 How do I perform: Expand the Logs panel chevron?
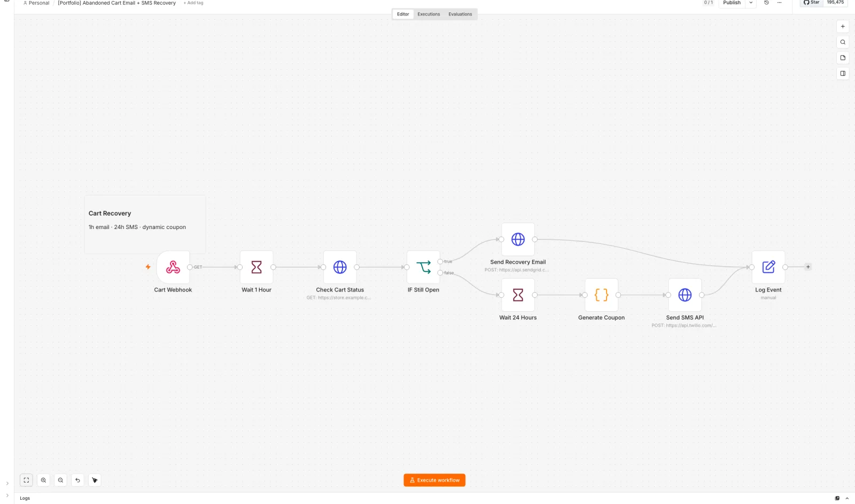[847, 498]
